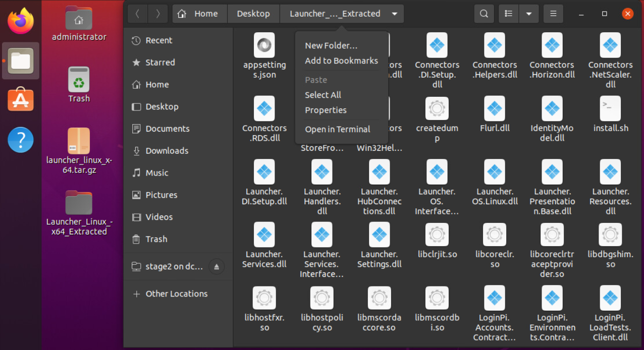This screenshot has width=644, height=350.
Task: Select the appsettings.json file icon
Action: click(x=264, y=45)
